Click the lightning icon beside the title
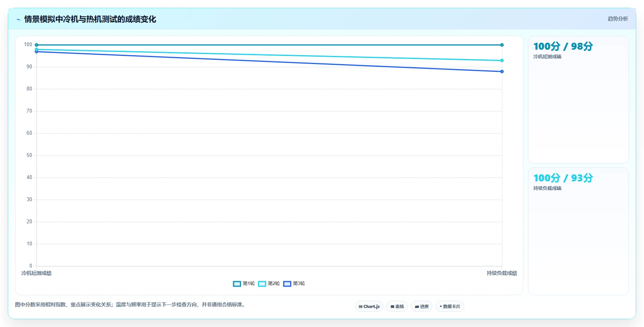The width and height of the screenshot is (644, 327). [18, 19]
